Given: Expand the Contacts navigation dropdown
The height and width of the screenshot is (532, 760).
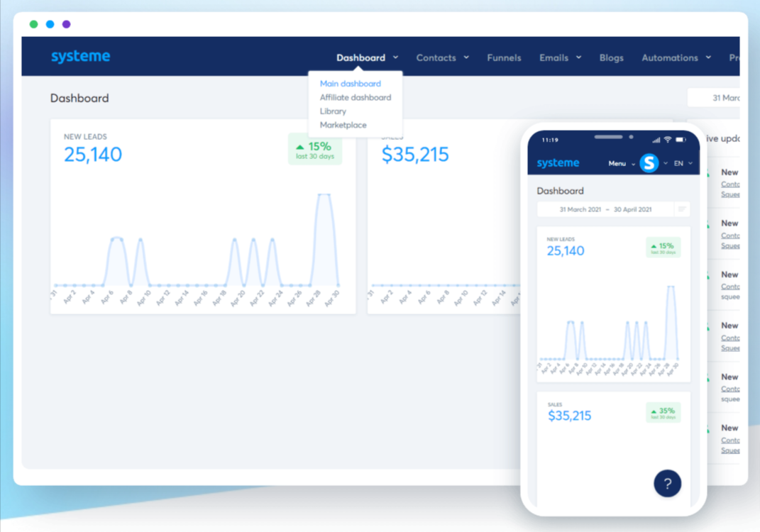Looking at the screenshot, I should (436, 57).
